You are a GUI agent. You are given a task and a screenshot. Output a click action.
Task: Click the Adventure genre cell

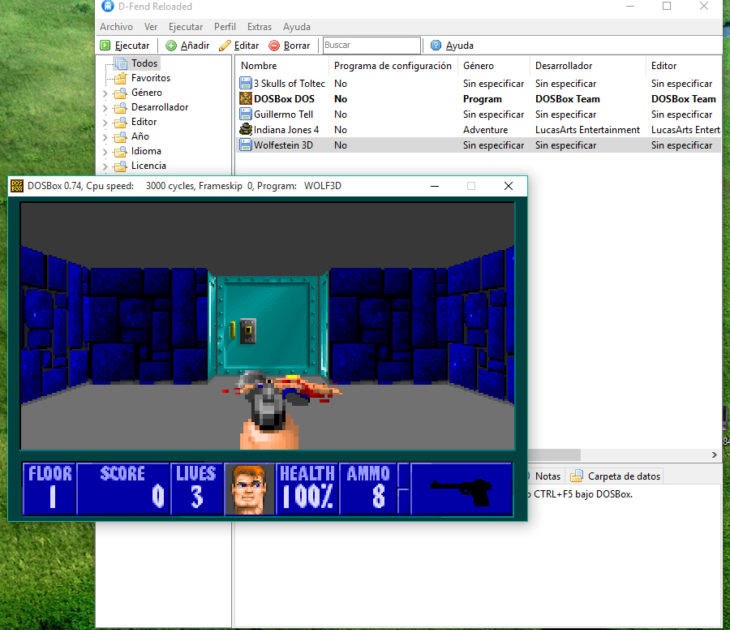(486, 129)
